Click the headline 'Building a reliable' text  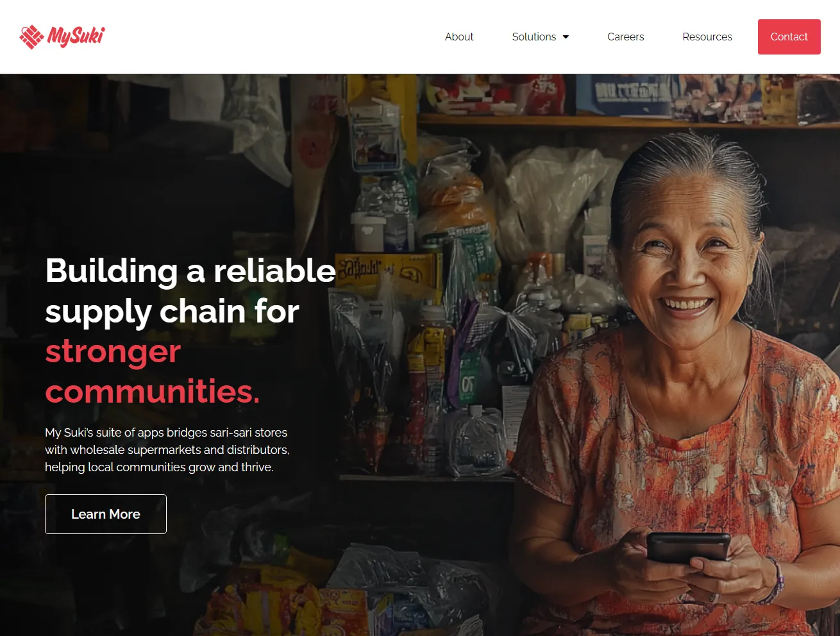pyautogui.click(x=190, y=271)
